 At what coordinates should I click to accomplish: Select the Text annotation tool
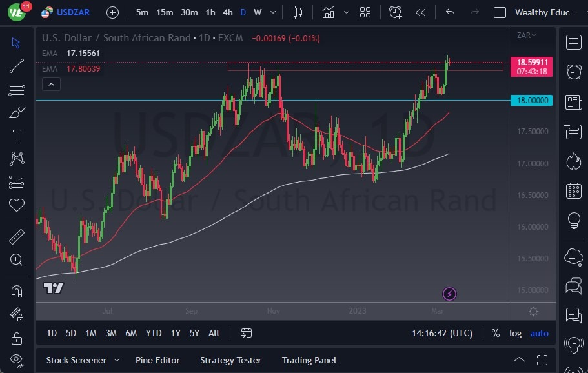[16, 137]
